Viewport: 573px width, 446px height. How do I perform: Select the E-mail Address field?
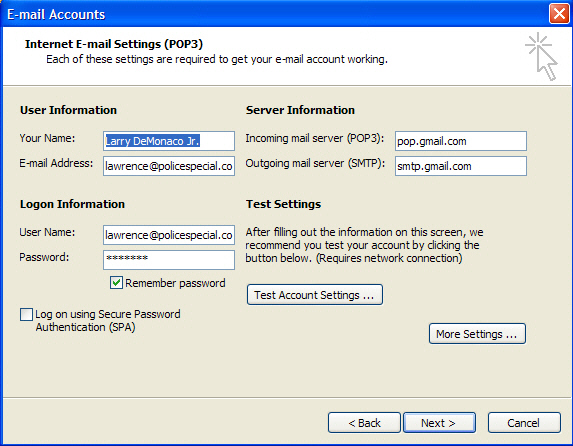click(x=169, y=166)
